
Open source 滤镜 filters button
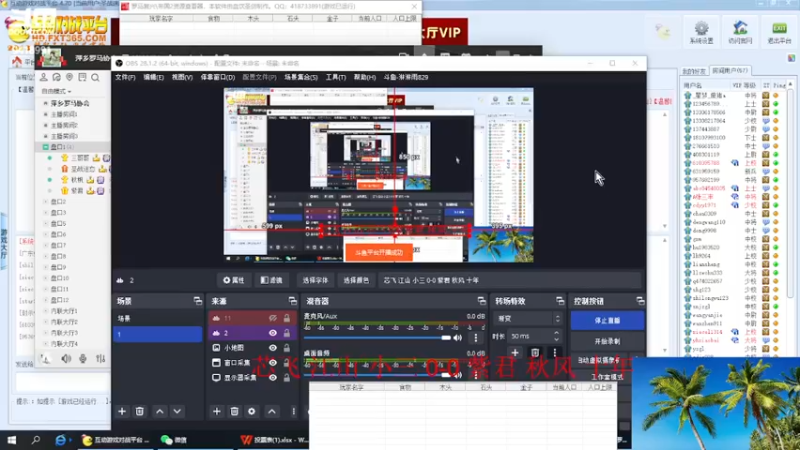pyautogui.click(x=271, y=280)
